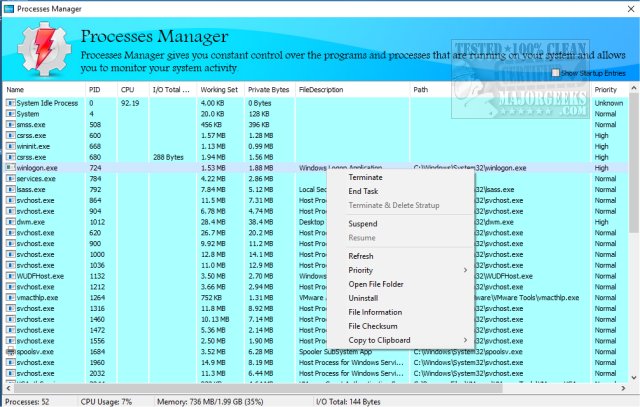Click the horizontal scrollbar thumb

point(258,388)
